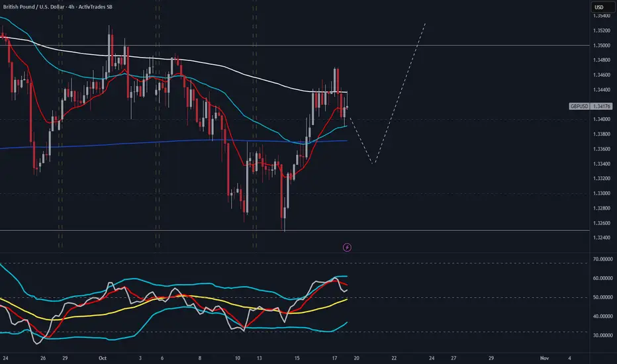Click price axis value 1.32400
The height and width of the screenshot is (364, 617).
[x=602, y=238]
